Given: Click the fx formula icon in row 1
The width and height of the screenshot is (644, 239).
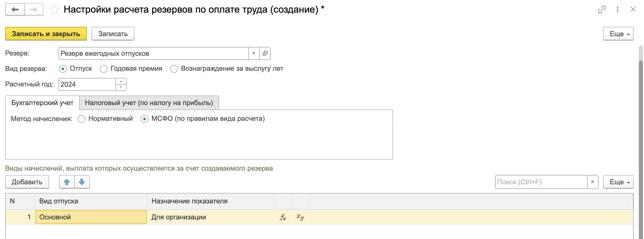Looking at the screenshot, I should coord(283,217).
